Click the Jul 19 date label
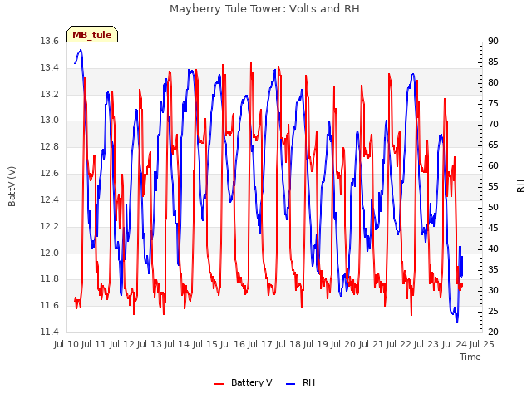This screenshot has width=532, height=399. pos(316,345)
